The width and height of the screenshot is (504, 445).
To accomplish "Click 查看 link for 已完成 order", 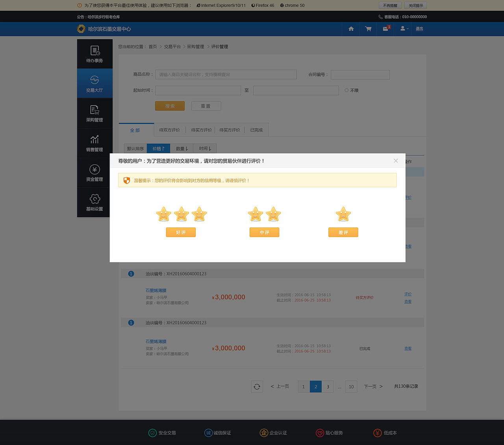I will coord(408,348).
